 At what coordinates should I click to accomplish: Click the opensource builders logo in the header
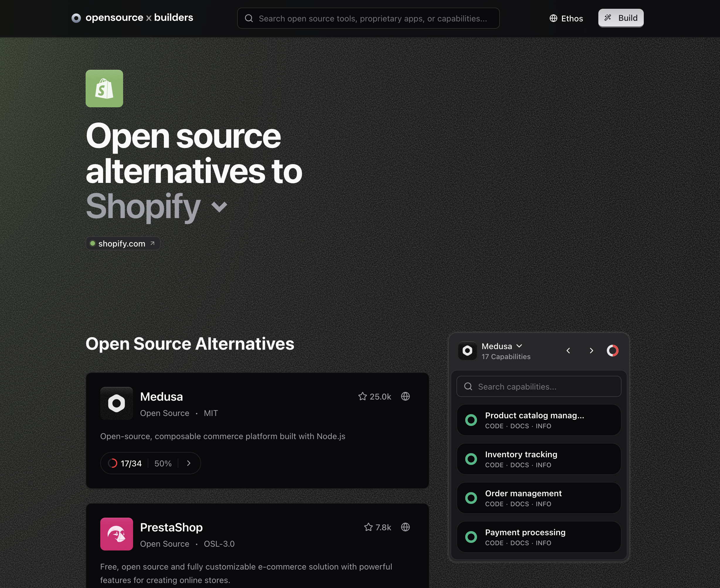point(132,18)
